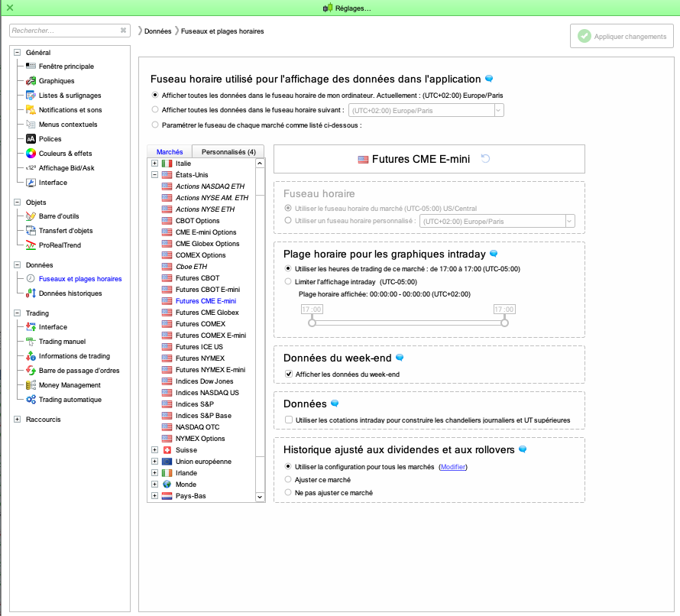Click the Trading automatique gears icon
Viewport: 680px width, 616px height.
[31, 400]
